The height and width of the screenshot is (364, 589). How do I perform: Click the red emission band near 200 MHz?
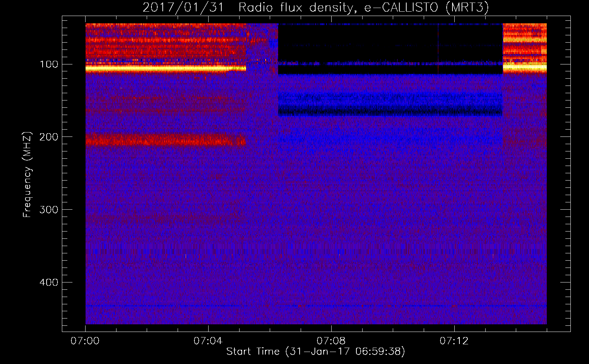(166, 140)
